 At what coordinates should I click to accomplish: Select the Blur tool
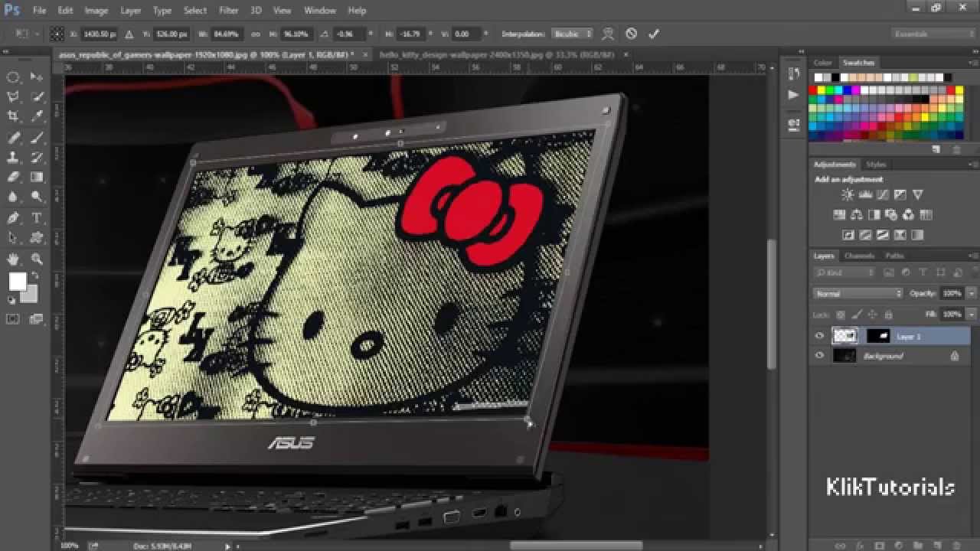tap(13, 197)
